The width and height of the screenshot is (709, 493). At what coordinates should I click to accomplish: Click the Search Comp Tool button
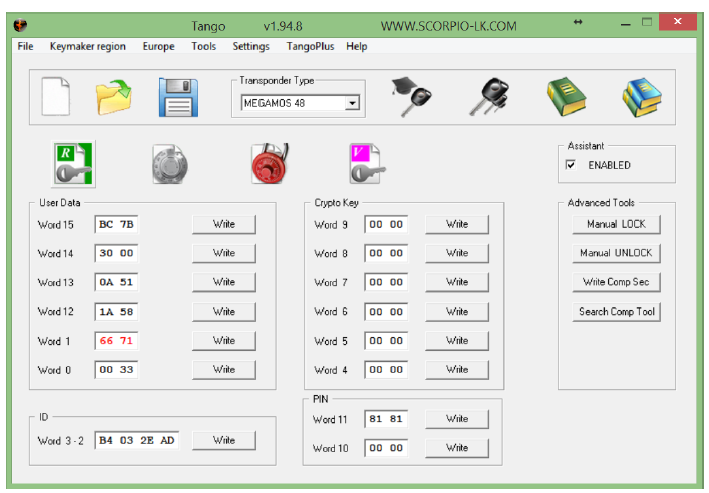pyautogui.click(x=616, y=312)
